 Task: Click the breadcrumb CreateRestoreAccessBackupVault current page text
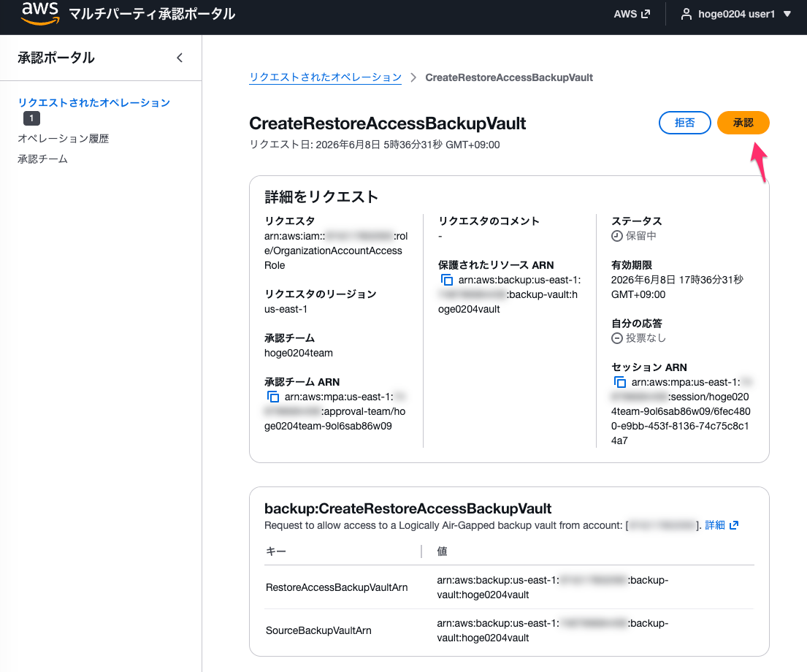click(x=509, y=77)
